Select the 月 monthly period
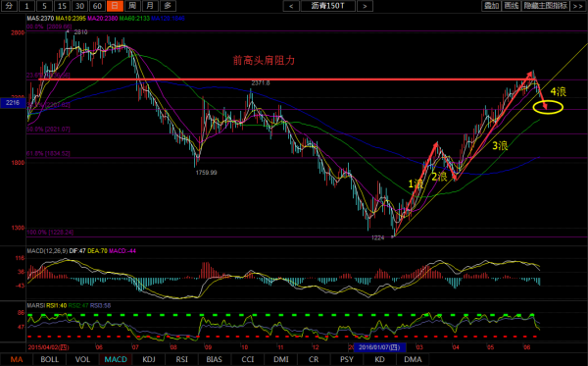Screen dimensions: 588x366 coord(150,6)
